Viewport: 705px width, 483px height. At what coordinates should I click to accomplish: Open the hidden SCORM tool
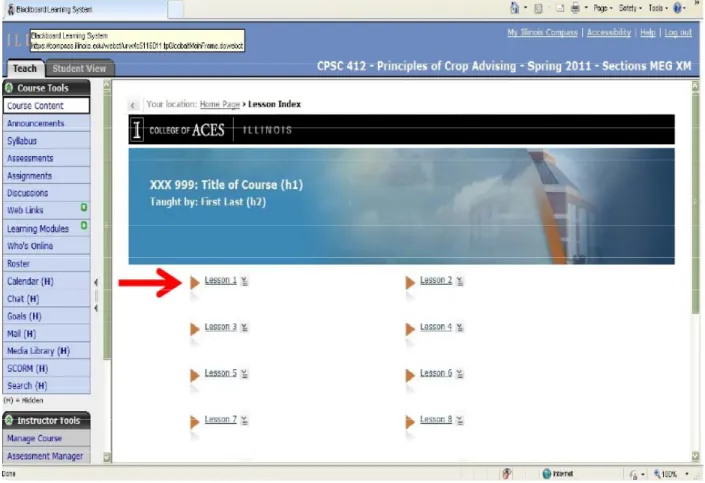click(x=46, y=368)
